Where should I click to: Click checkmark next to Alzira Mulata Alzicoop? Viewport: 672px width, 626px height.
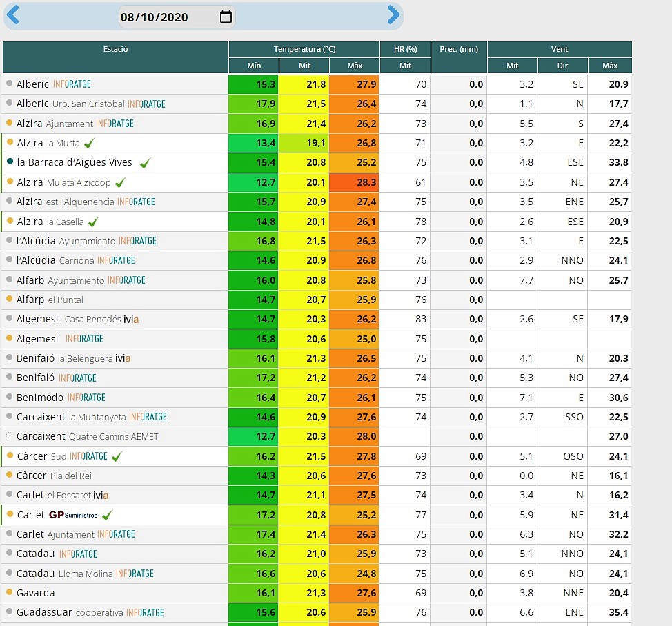click(x=121, y=183)
